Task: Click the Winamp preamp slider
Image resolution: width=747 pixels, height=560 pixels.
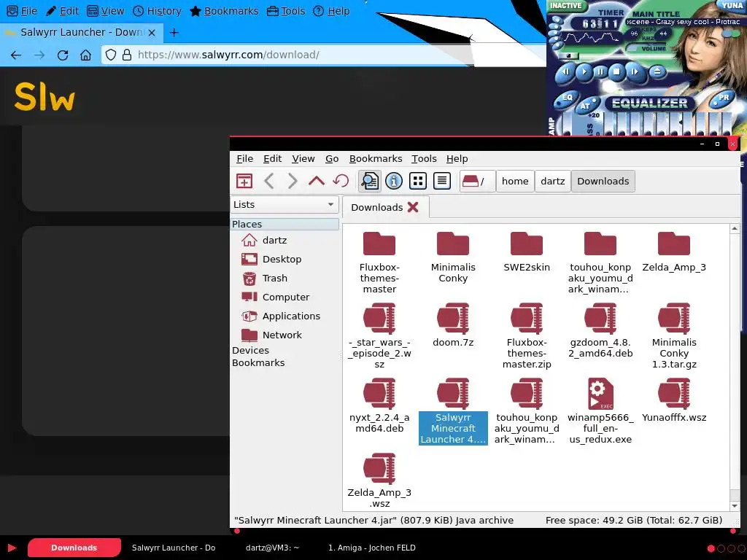Action: (566, 125)
